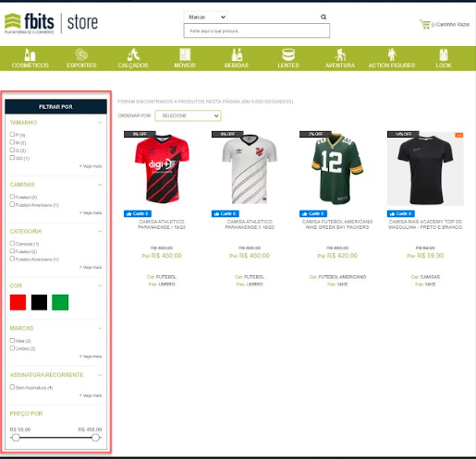
Task: Click the Look vest icon
Action: coord(444,54)
